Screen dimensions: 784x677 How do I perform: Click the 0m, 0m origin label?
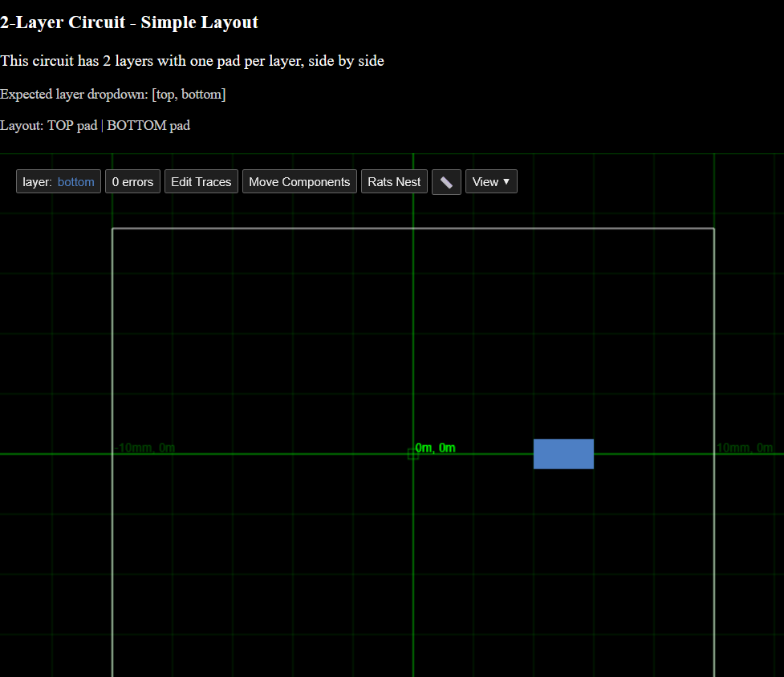coord(436,448)
